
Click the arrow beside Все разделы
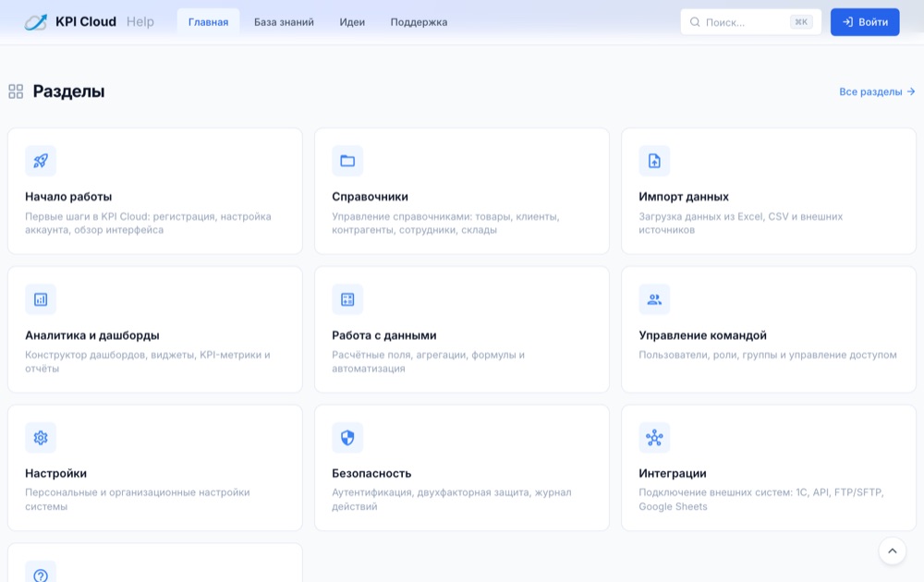911,91
